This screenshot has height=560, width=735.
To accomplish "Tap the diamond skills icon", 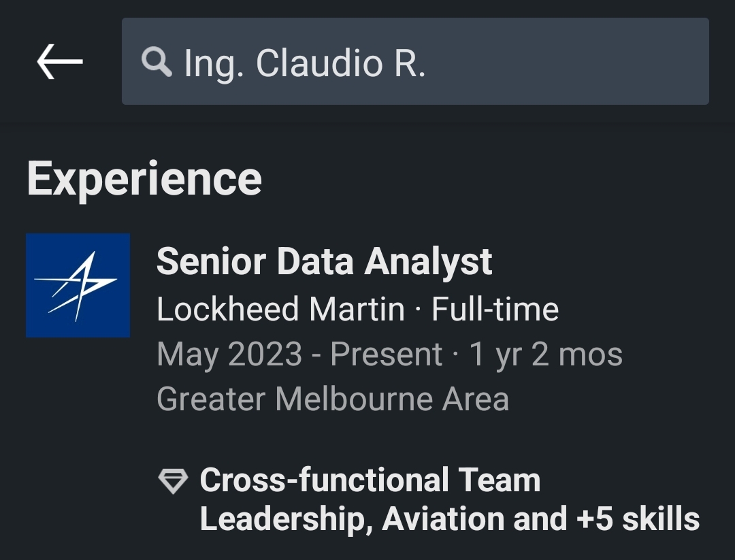I will coord(173,480).
